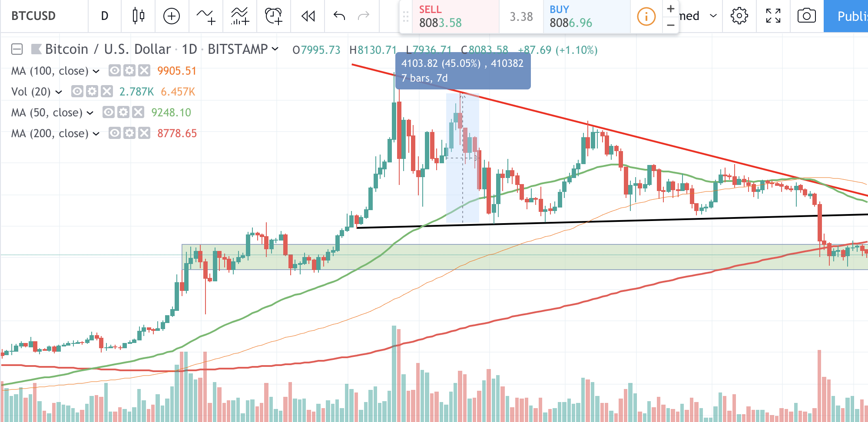This screenshot has width=868, height=422.
Task: Click the 2.787K volume value
Action: tap(136, 92)
